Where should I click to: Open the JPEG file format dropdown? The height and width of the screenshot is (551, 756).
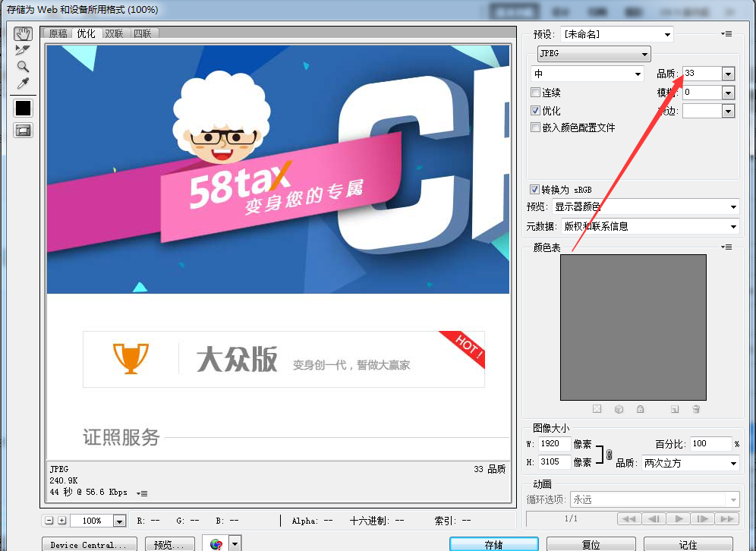click(594, 54)
